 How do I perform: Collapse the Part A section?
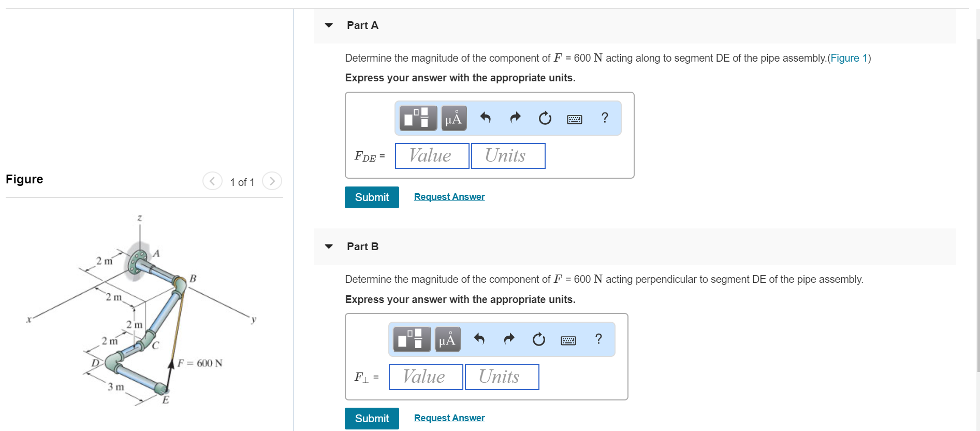tap(328, 25)
